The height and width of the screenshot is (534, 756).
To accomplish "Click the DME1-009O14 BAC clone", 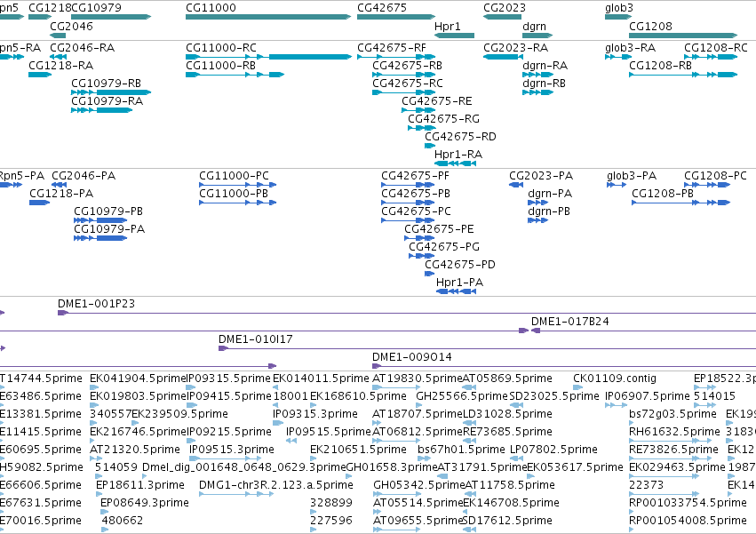I will tap(412, 357).
